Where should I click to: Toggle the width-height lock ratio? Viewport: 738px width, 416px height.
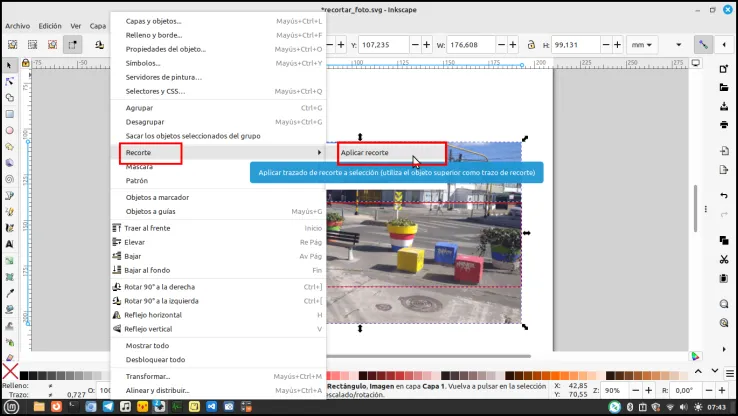point(531,45)
